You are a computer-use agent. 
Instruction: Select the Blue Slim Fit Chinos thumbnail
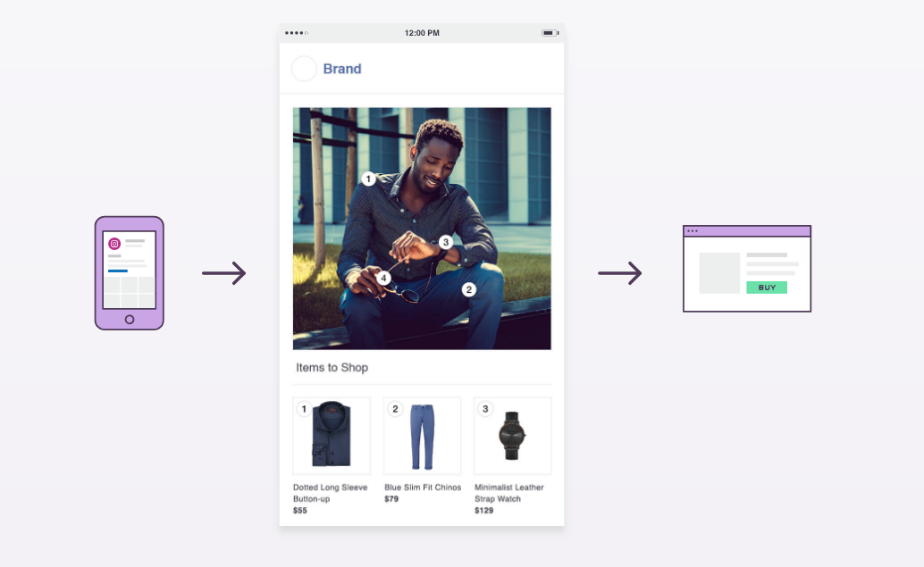click(x=422, y=436)
